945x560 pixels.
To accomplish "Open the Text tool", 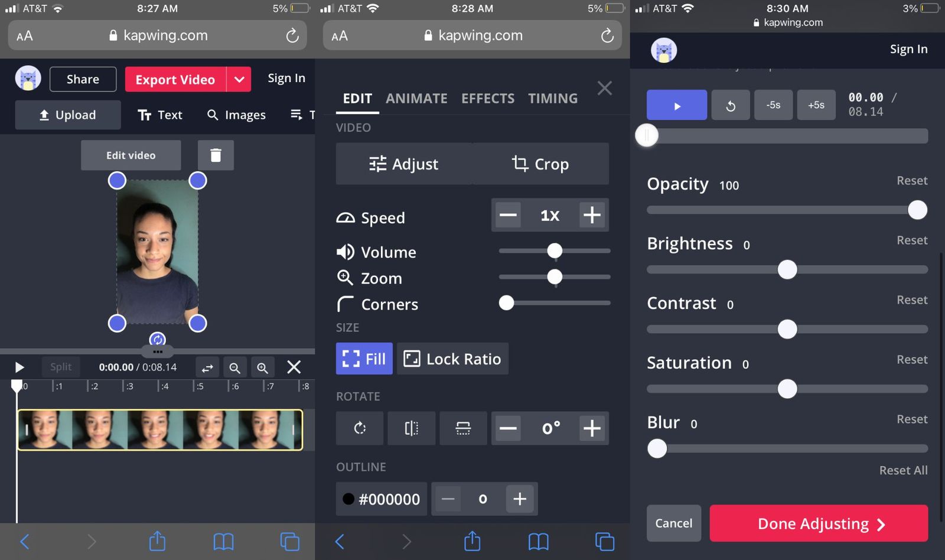I will [159, 115].
